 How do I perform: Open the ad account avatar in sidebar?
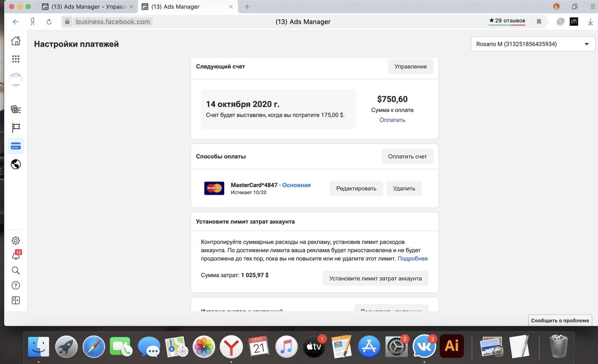tap(15, 79)
